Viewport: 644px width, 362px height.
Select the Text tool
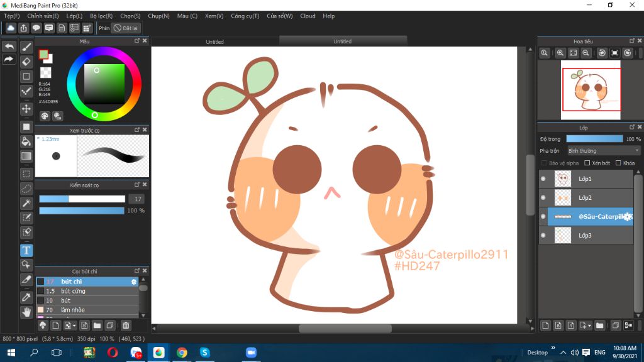(x=26, y=250)
